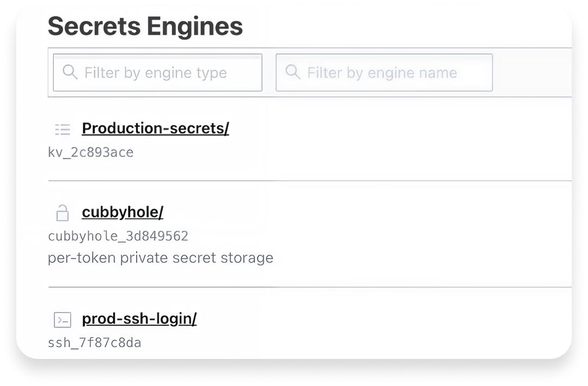This screenshot has height=386, width=588.
Task: Click the magnifier icon in the engine type filter
Action: coord(70,72)
